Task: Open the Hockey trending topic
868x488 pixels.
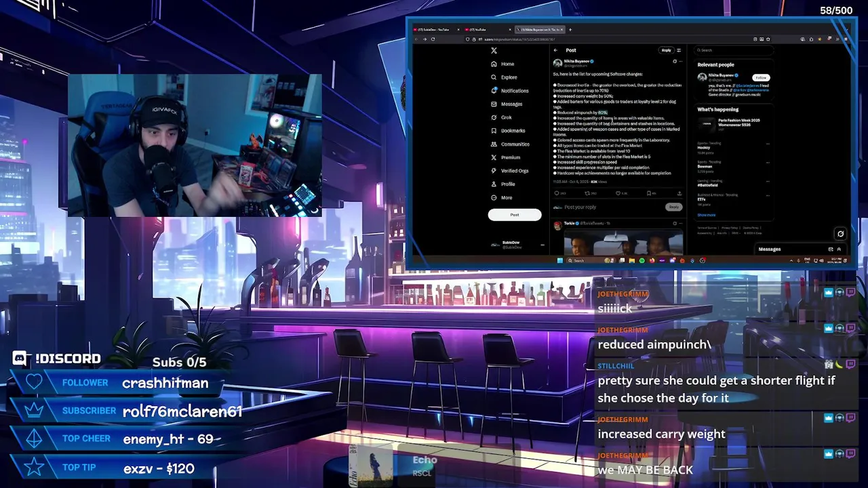Action: point(734,149)
